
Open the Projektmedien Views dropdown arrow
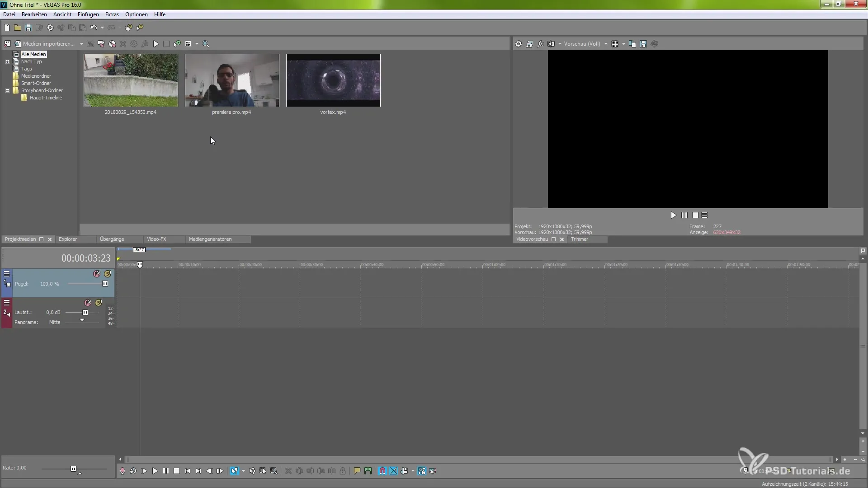point(197,44)
